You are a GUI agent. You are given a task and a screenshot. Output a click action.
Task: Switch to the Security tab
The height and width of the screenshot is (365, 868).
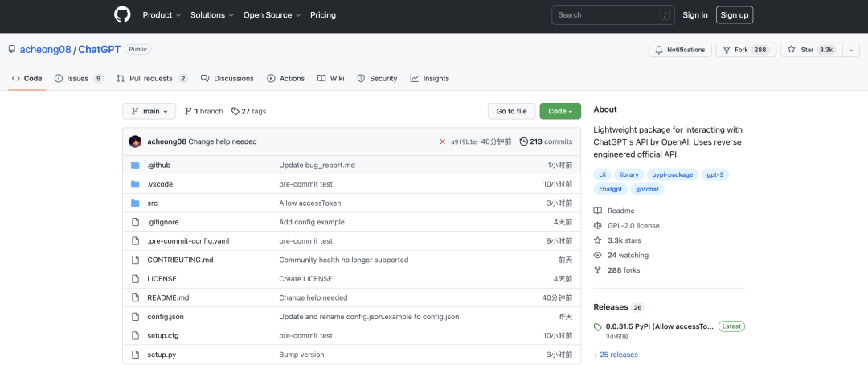[x=377, y=79]
